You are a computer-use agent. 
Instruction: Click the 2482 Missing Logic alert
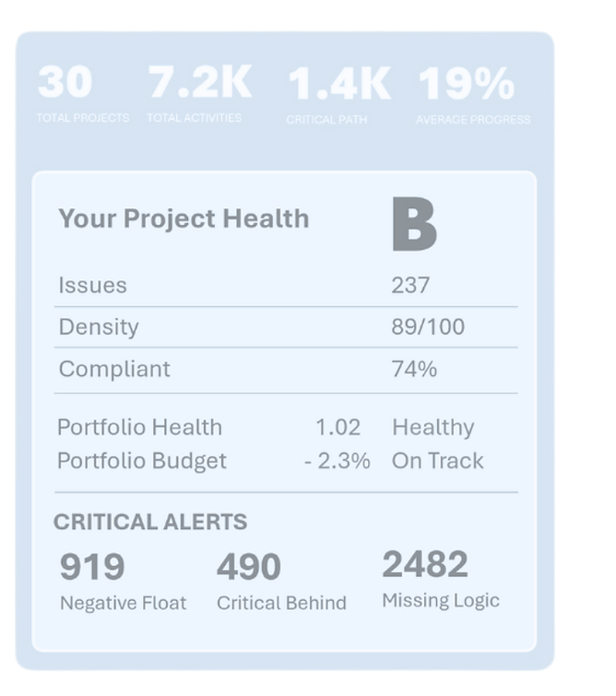coord(425,565)
